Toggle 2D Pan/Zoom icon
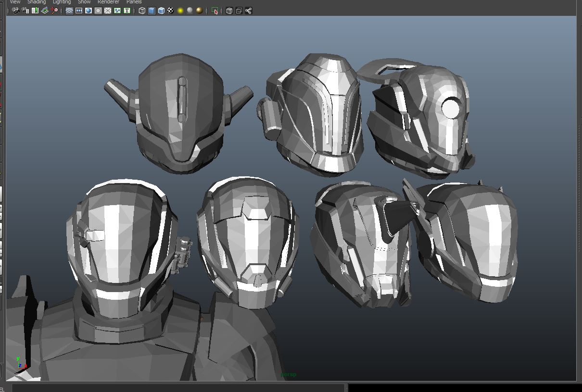Viewport: 582px width, 392px height. [x=54, y=11]
